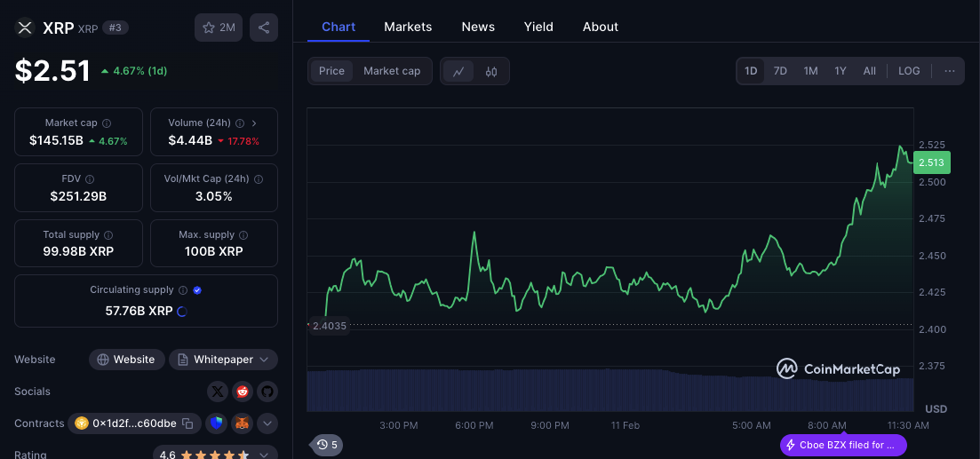The image size is (980, 459).
Task: Select the 7D time range
Action: [780, 71]
